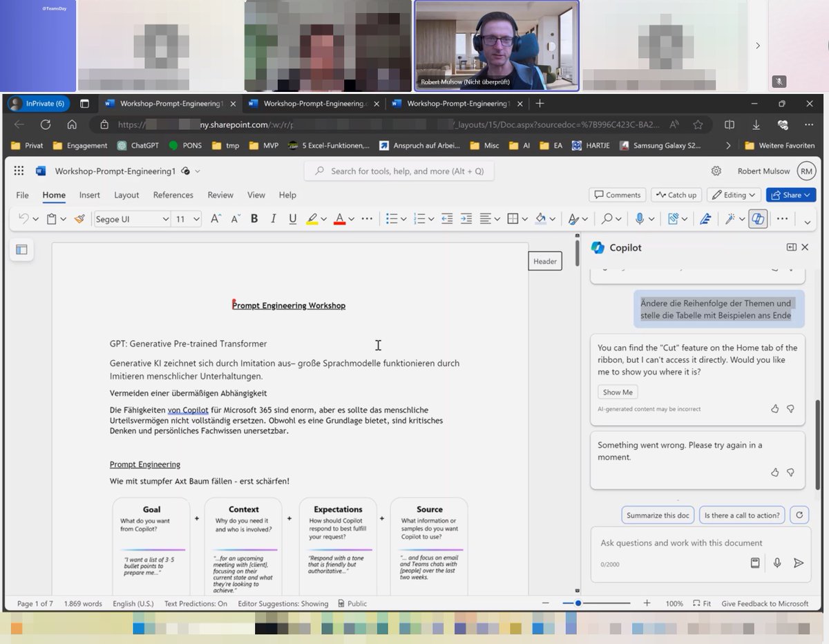
Task: Expand the Copilot pane to wide view
Action: tap(791, 247)
